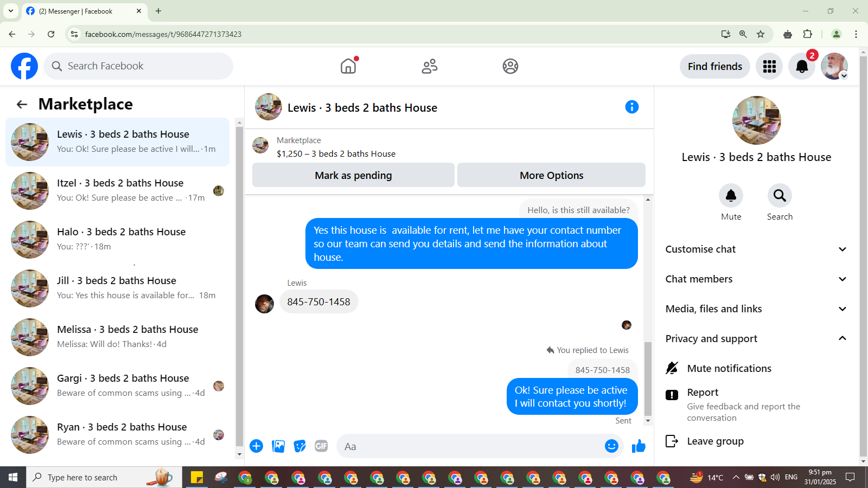This screenshot has height=488, width=868.
Task: Open the Groups icon in top navigation
Action: tap(510, 66)
